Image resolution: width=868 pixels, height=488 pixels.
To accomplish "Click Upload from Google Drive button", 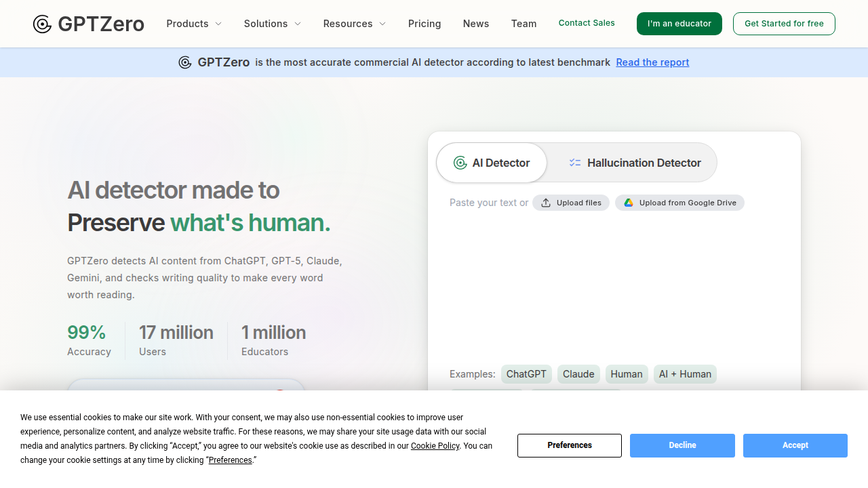I will [x=679, y=203].
